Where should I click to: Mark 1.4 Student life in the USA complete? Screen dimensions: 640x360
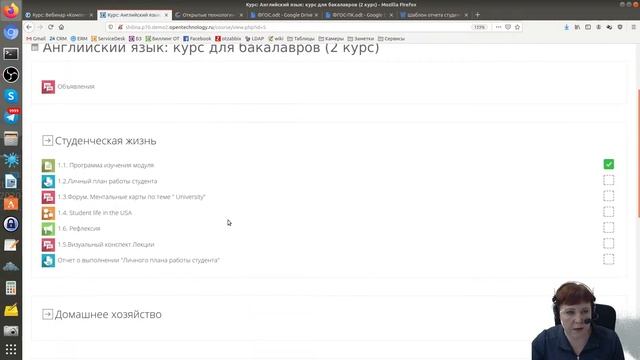click(x=609, y=212)
